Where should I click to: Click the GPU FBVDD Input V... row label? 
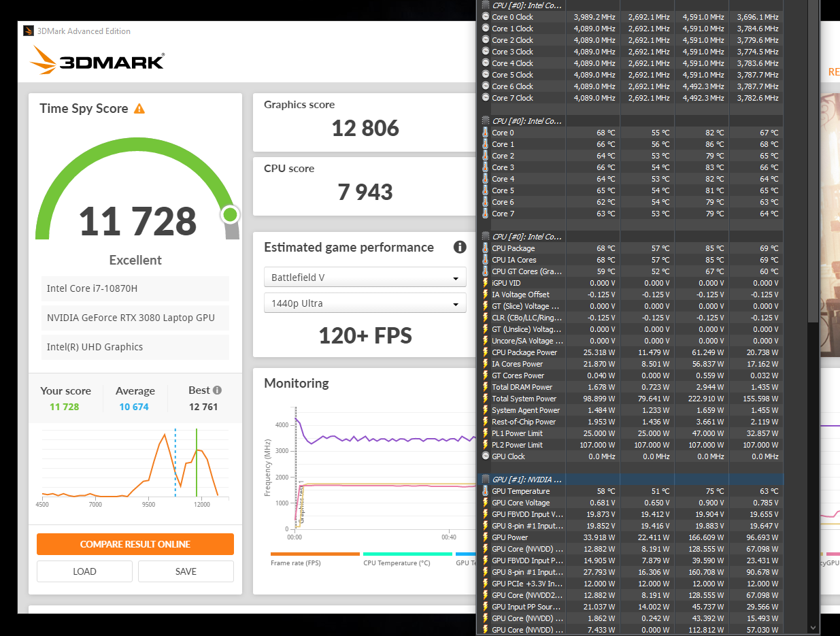[x=527, y=514]
